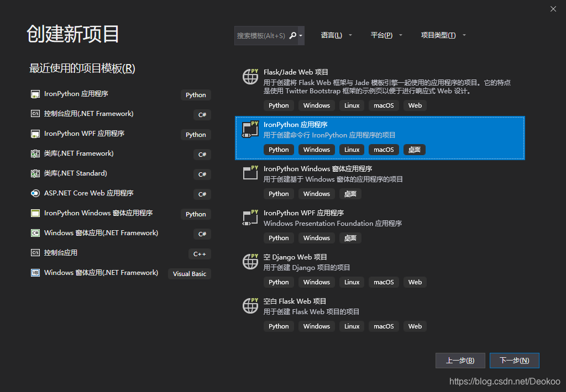Click the Linux tag under 空白 Flask Web 项目
Image resolution: width=566 pixels, height=392 pixels.
[x=352, y=326]
